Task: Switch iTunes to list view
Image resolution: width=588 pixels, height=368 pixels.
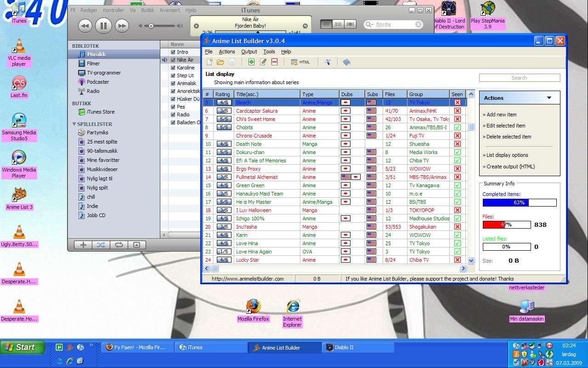Action: [x=326, y=24]
